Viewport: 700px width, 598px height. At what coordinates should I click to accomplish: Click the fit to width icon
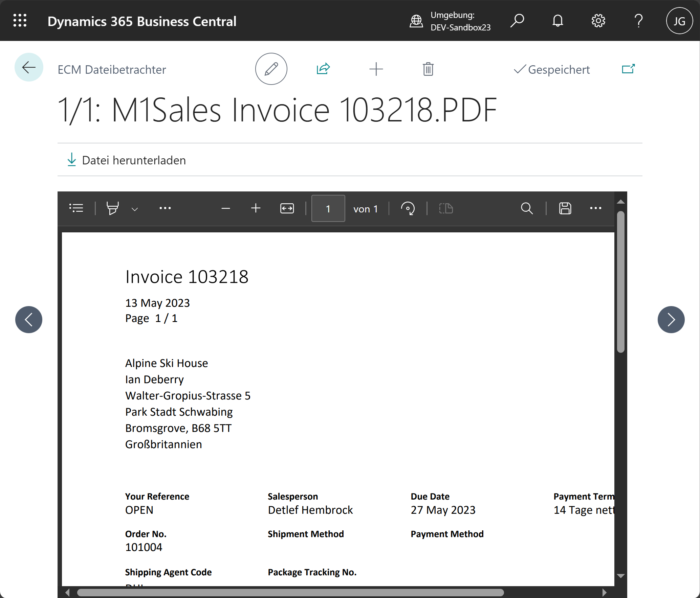tap(287, 208)
